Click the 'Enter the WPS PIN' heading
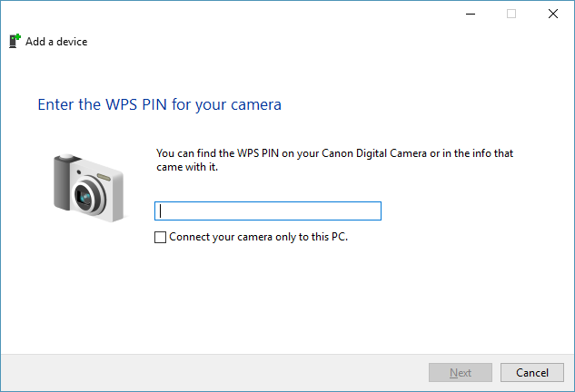Viewport: 575px width, 392px height. click(x=159, y=104)
